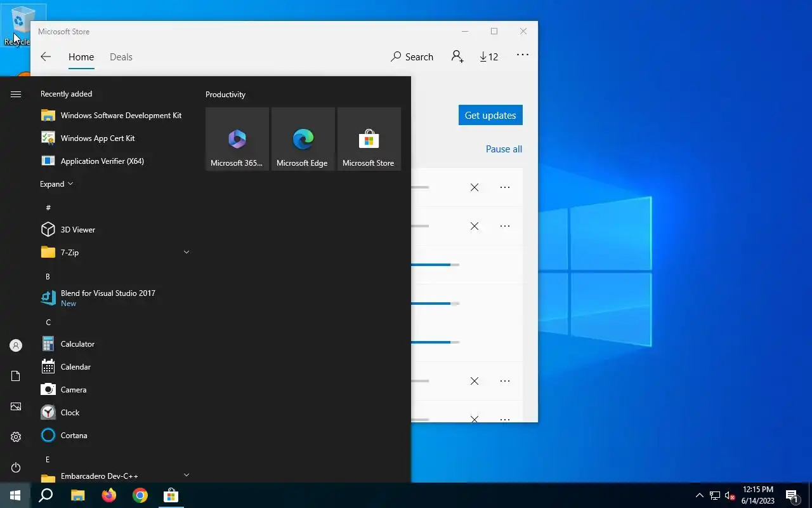This screenshot has height=508, width=812.
Task: Open the network tray icon
Action: (x=715, y=495)
